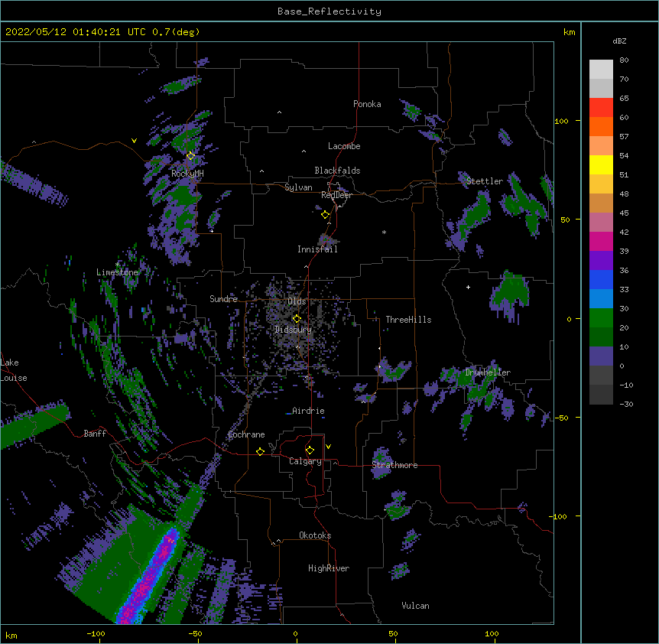The height and width of the screenshot is (644, 659).
Task: Select the bright green 30-20 dBZ legend swatch
Action: coord(601,318)
